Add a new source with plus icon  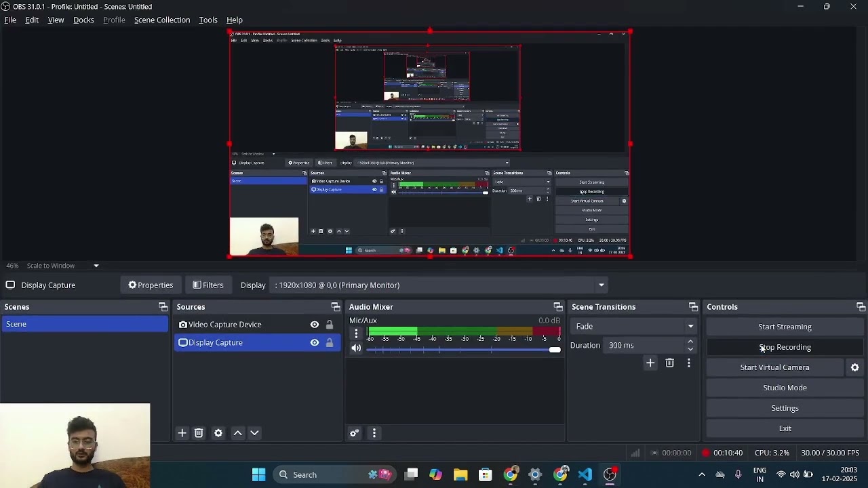182,433
